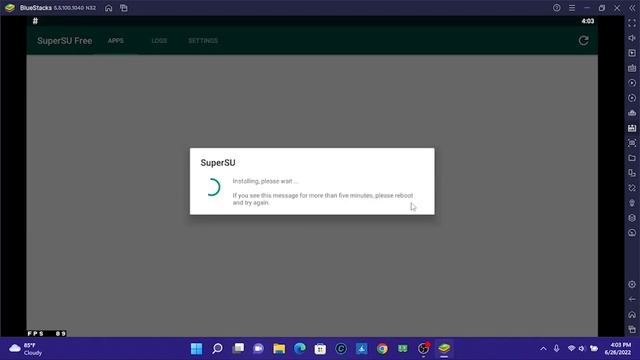Switch to the APPS tab
Image resolution: width=640 pixels, height=360 pixels.
116,41
